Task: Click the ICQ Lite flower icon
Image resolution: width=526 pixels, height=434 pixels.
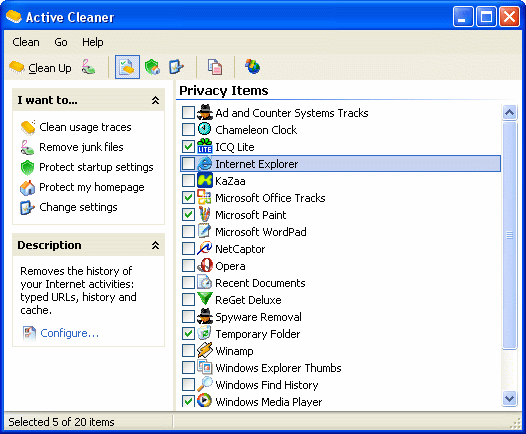Action: tap(204, 146)
